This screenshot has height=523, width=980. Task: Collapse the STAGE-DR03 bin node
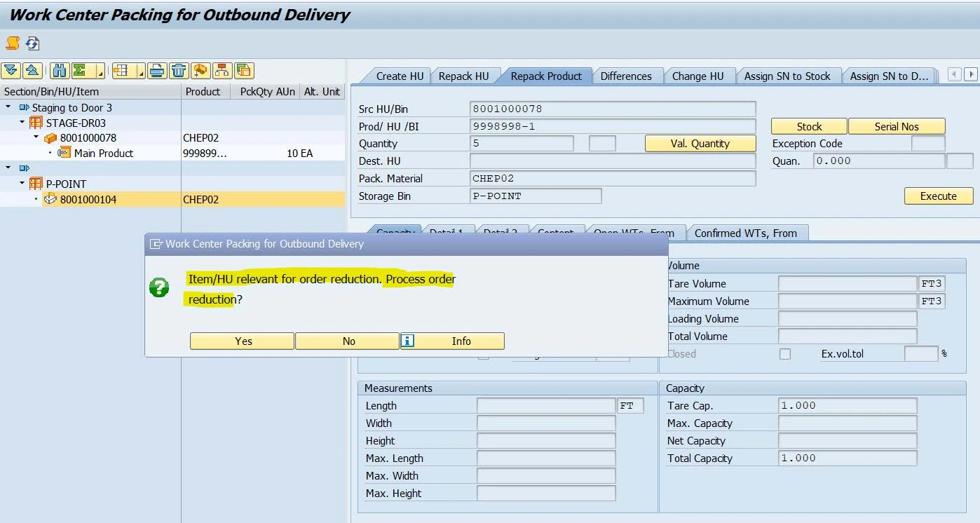click(x=22, y=123)
